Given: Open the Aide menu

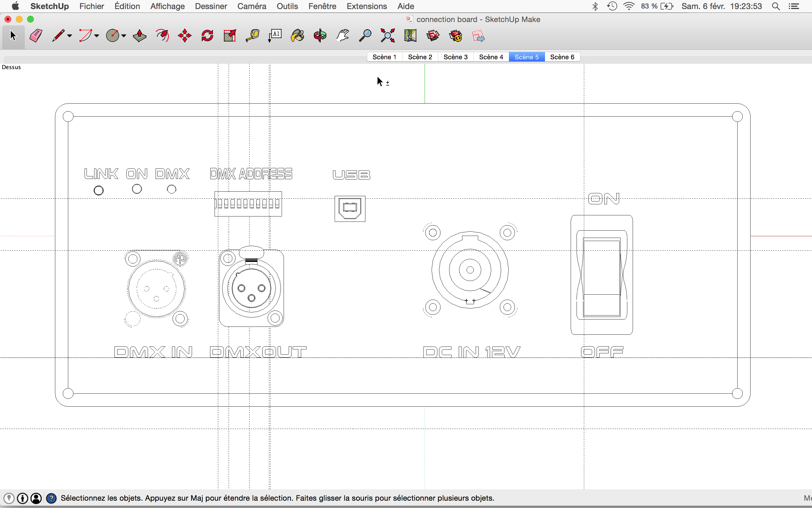Looking at the screenshot, I should (x=406, y=6).
